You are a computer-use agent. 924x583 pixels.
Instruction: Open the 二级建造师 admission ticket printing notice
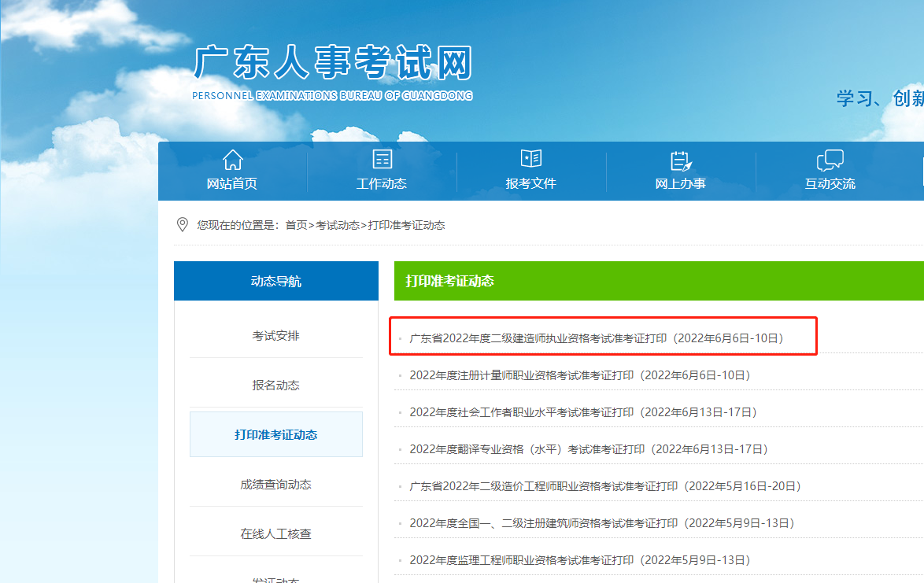pos(596,338)
